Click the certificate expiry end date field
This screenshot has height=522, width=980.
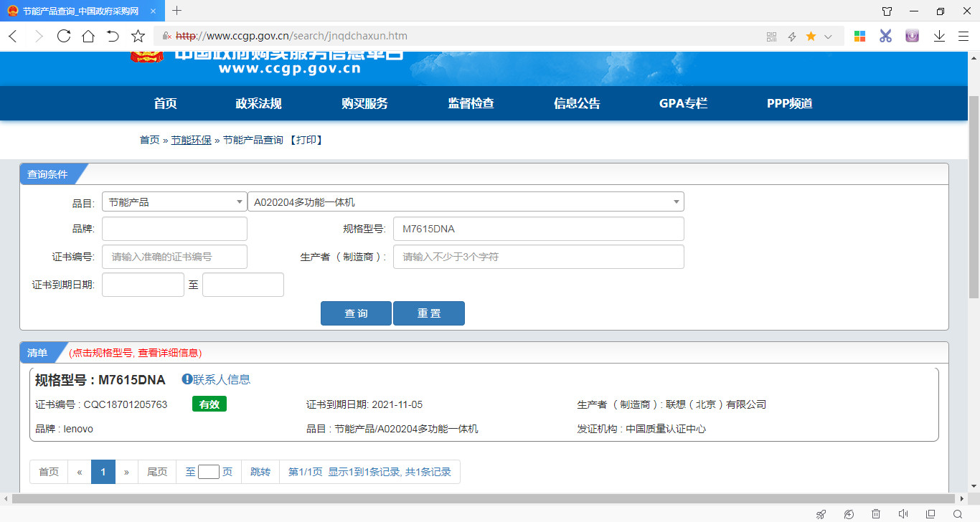pyautogui.click(x=243, y=284)
